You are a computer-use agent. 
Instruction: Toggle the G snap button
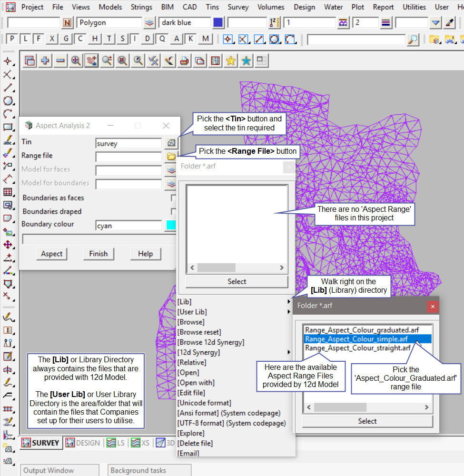click(x=66, y=39)
